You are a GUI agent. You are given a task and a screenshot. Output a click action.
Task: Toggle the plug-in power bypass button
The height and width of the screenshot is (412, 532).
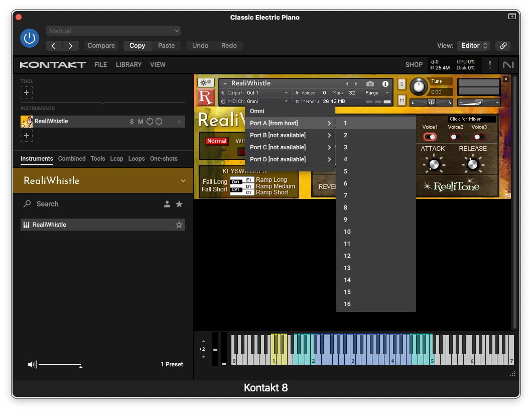30,38
